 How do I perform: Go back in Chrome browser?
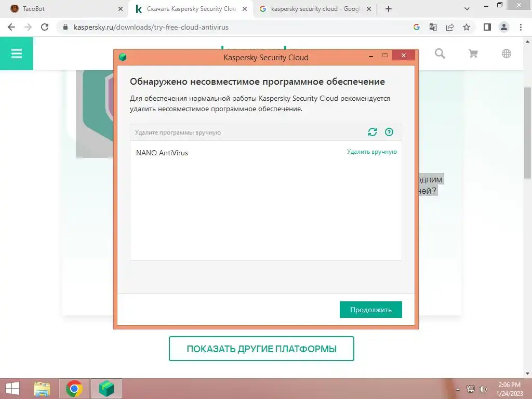[x=11, y=27]
